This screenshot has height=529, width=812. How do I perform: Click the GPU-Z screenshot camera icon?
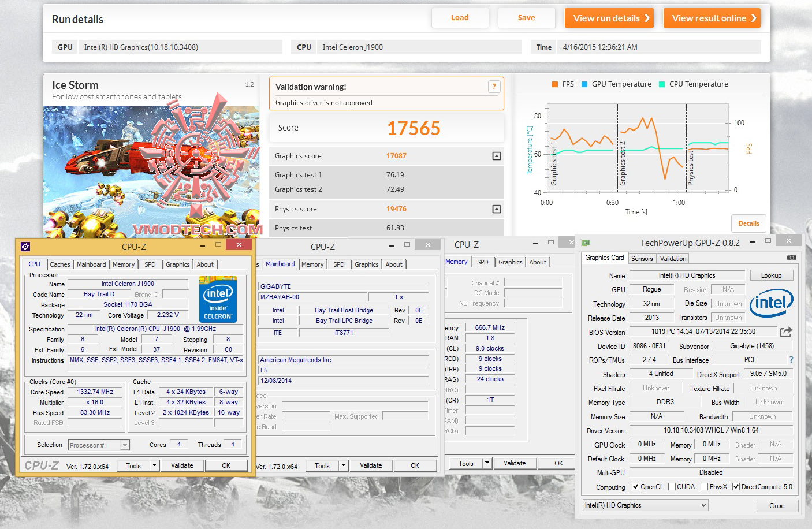pyautogui.click(x=792, y=258)
